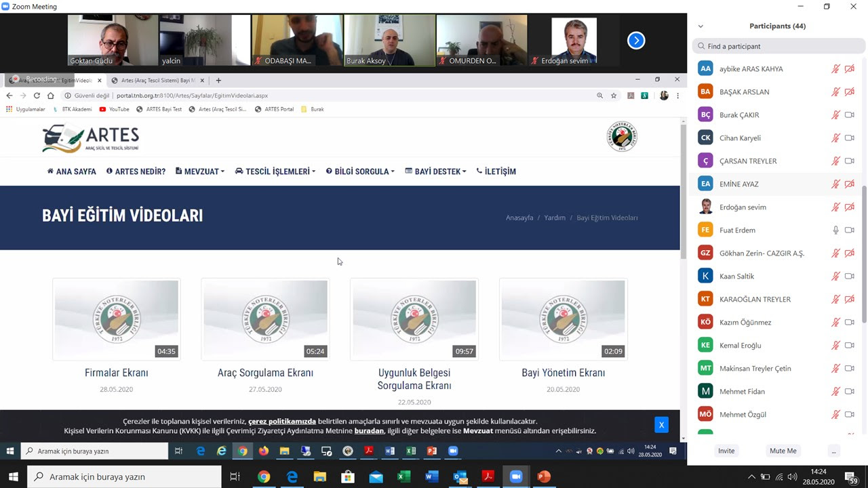This screenshot has width=868, height=488.
Task: Open the notification center icon in the taskbar
Action: coord(851,476)
